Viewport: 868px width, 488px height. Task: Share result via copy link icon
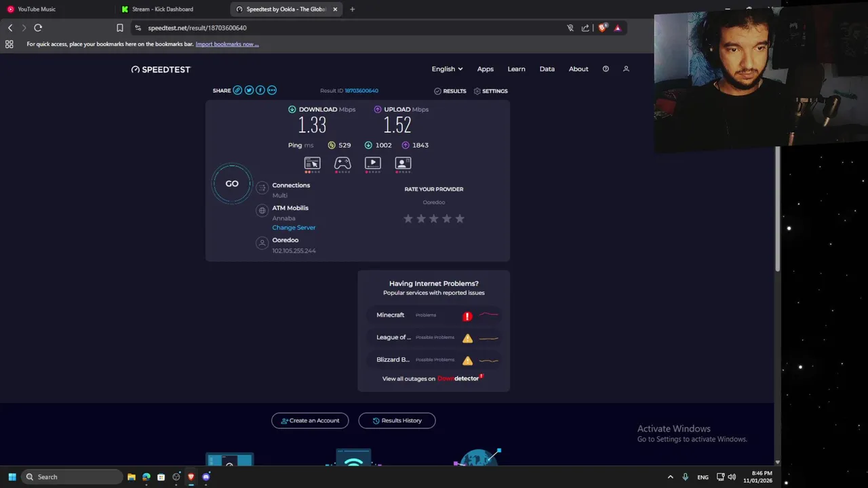pos(237,90)
